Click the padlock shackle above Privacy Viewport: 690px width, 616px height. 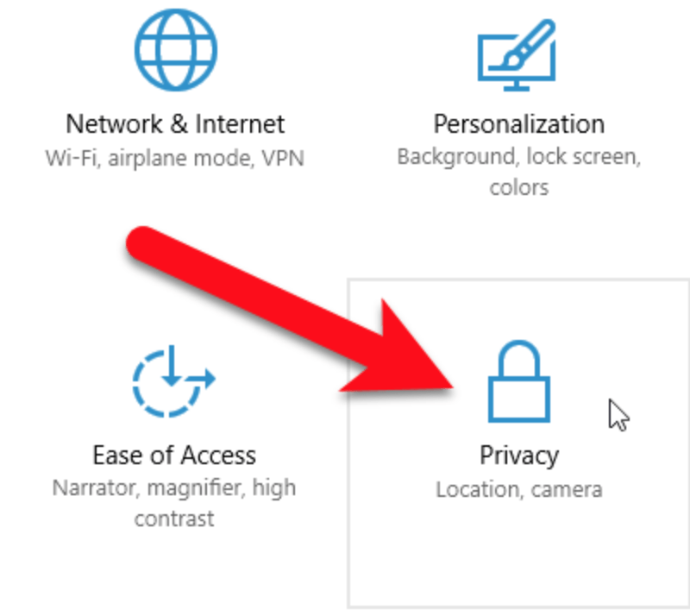(519, 357)
